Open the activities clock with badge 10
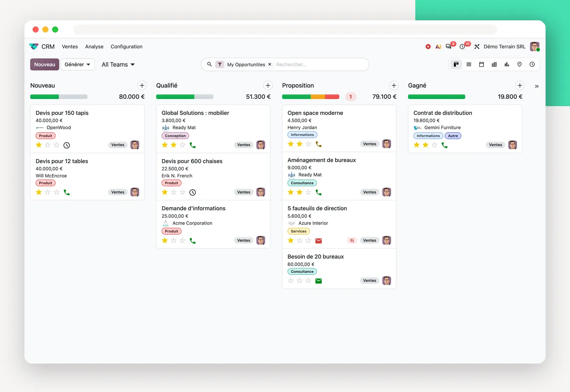 click(463, 47)
